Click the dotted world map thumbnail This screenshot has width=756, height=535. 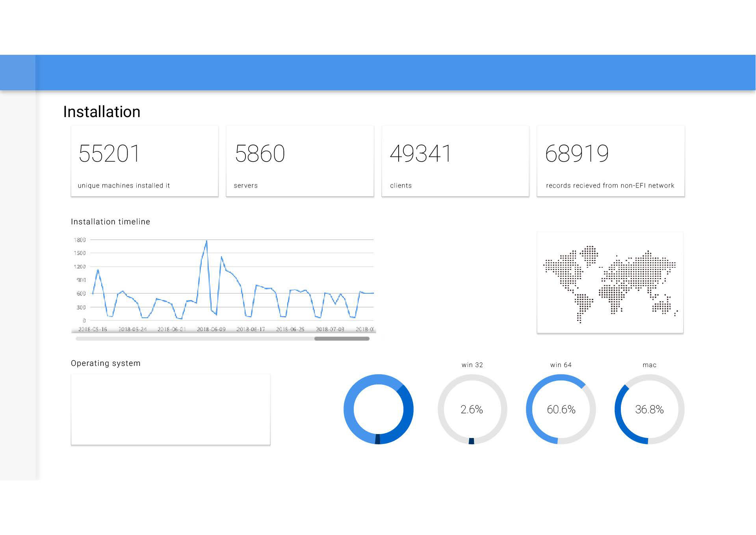610,283
